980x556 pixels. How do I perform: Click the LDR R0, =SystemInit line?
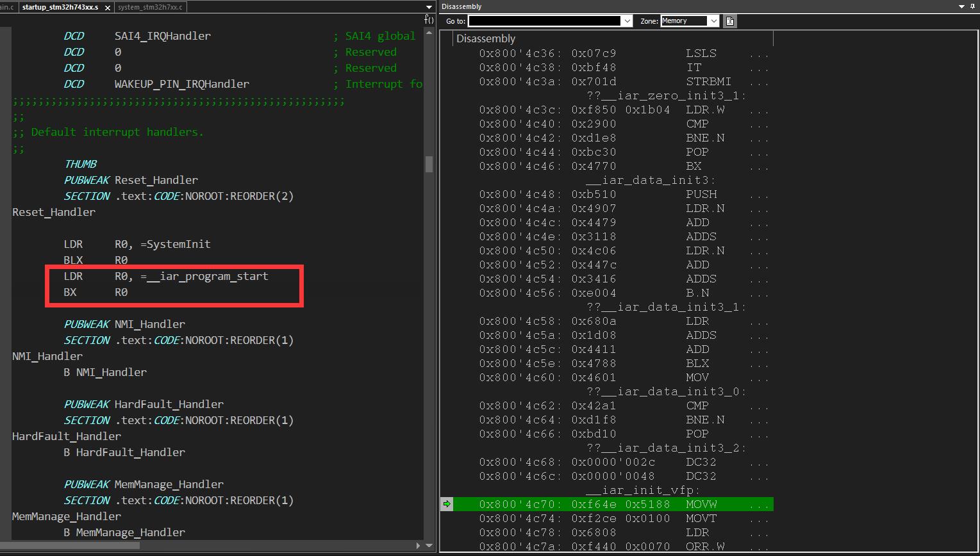click(137, 244)
